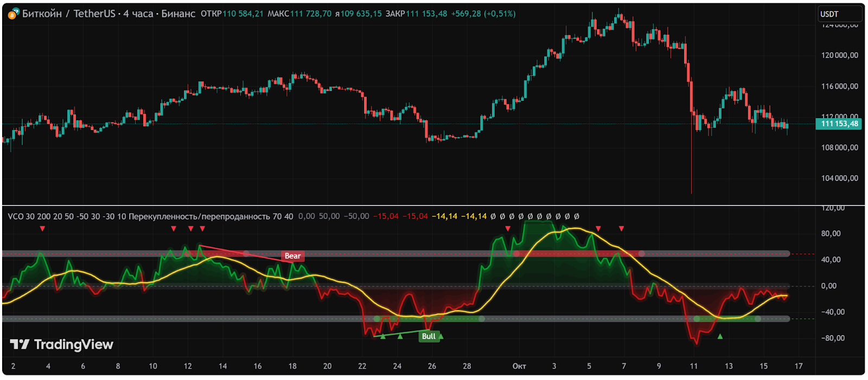Click the red down-triangle marker above date 4
The image size is (868, 380).
pos(42,229)
